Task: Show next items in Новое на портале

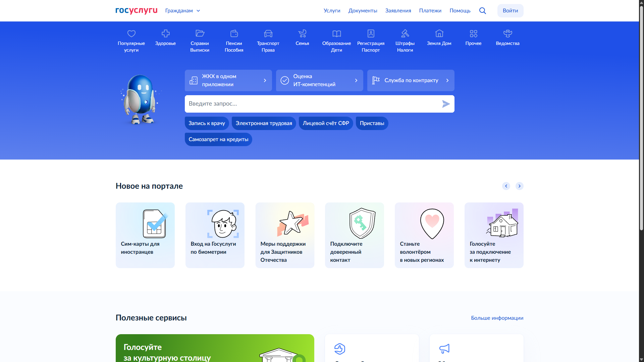Action: coord(519,186)
